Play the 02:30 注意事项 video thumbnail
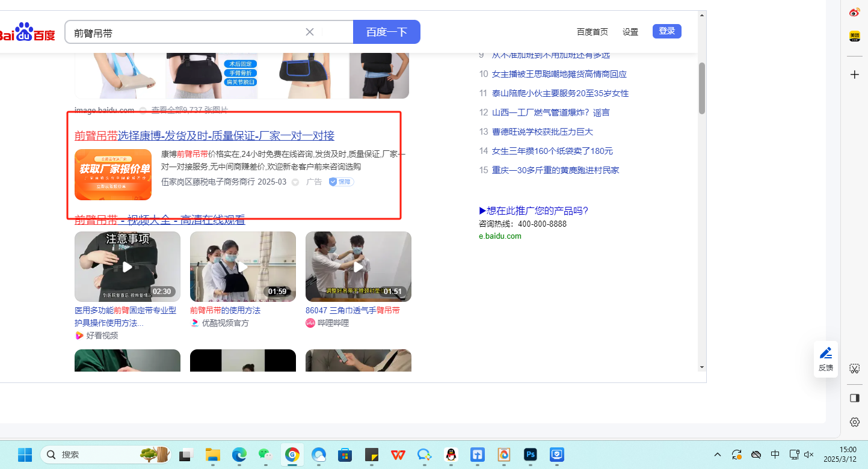 [x=128, y=266]
